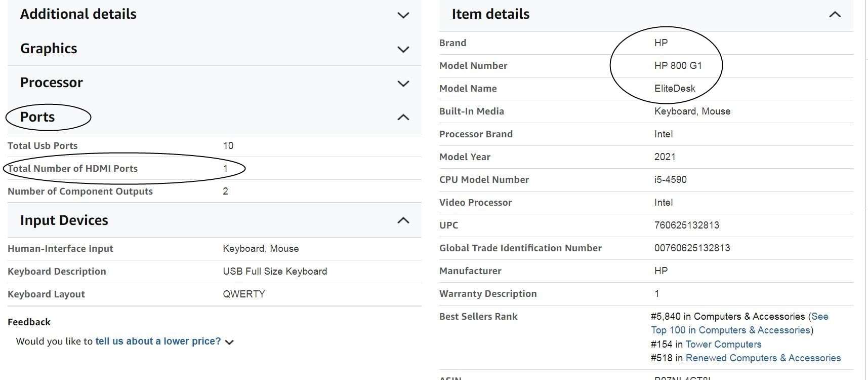Image resolution: width=868 pixels, height=380 pixels.
Task: Open See Top 100 in Computers & Accessories link
Action: [739, 323]
